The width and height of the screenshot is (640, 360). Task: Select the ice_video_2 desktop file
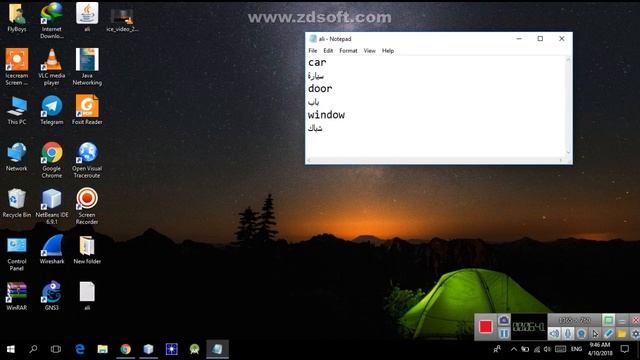pyautogui.click(x=122, y=20)
